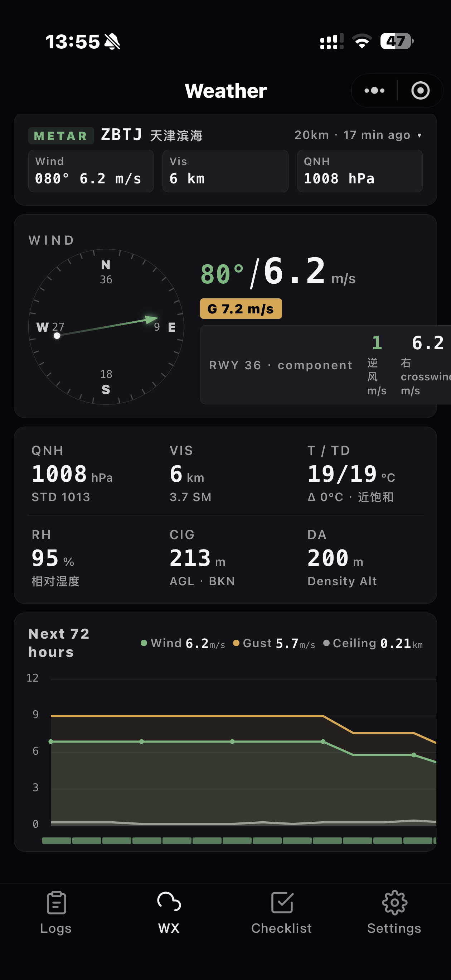Screen dimensions: 451x980
Task: Tap the wind compass dial
Action: 106,327
